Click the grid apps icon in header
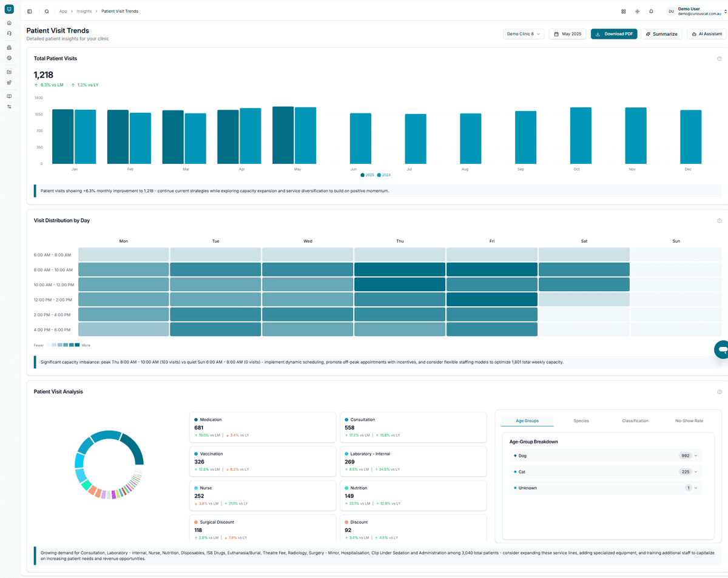Viewport: 728px width, 578px height. pyautogui.click(x=624, y=12)
